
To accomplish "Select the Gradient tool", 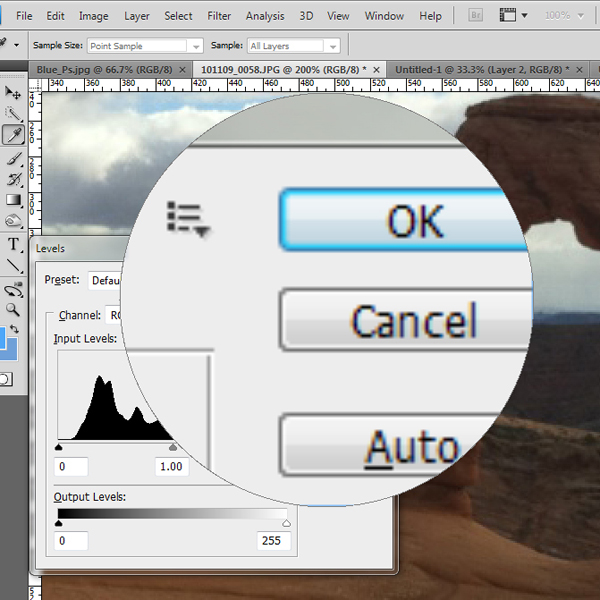I will tap(13, 201).
